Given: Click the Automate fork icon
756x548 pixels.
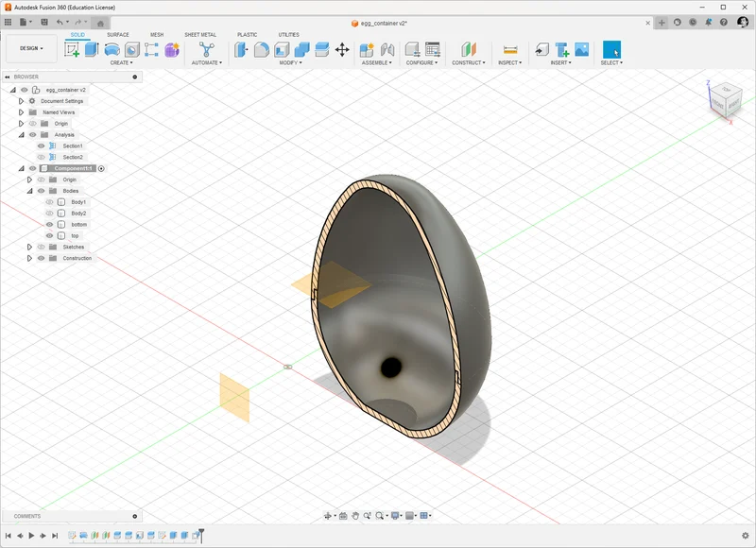Looking at the screenshot, I should click(206, 50).
